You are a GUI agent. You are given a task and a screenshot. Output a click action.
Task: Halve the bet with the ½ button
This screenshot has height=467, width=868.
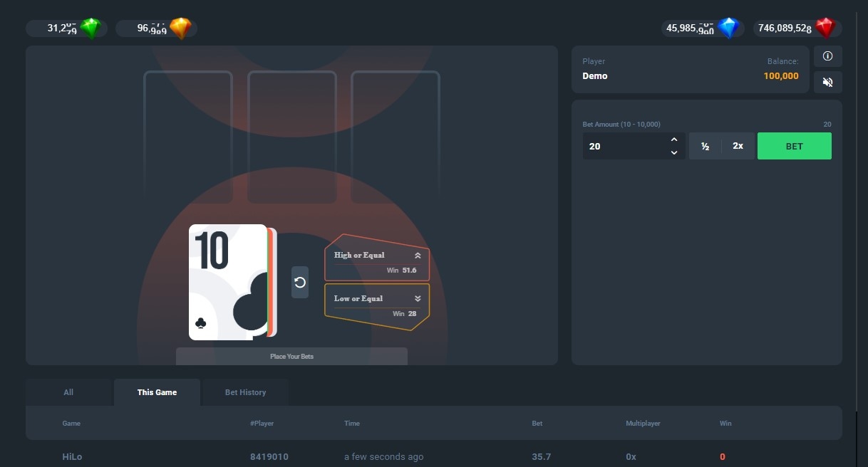coord(705,146)
